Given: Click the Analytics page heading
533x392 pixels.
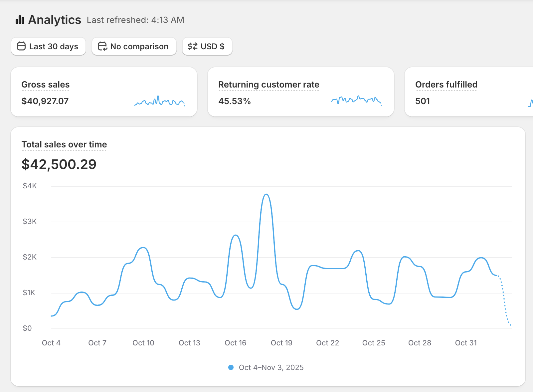Looking at the screenshot, I should (55, 20).
